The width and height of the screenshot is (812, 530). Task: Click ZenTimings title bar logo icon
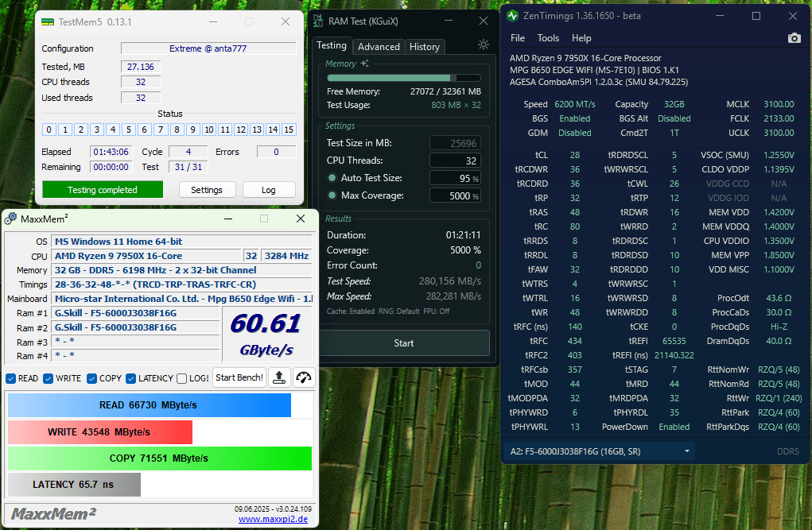pos(513,16)
